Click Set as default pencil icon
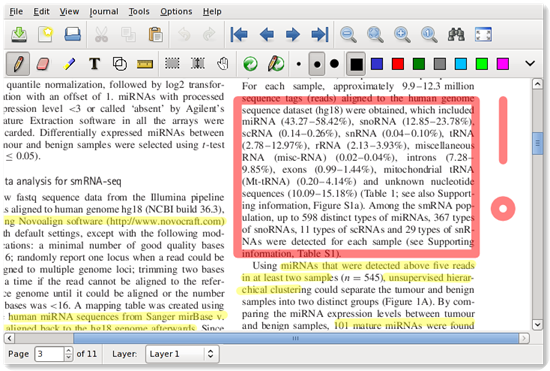Screen dimensions: 550x371 point(276,63)
